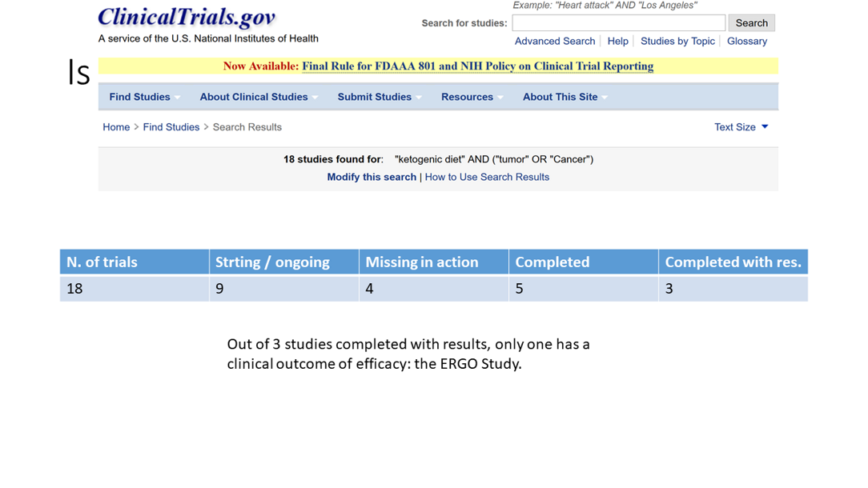Click Modify this search link
Screen dimensions: 868x488
pyautogui.click(x=372, y=178)
